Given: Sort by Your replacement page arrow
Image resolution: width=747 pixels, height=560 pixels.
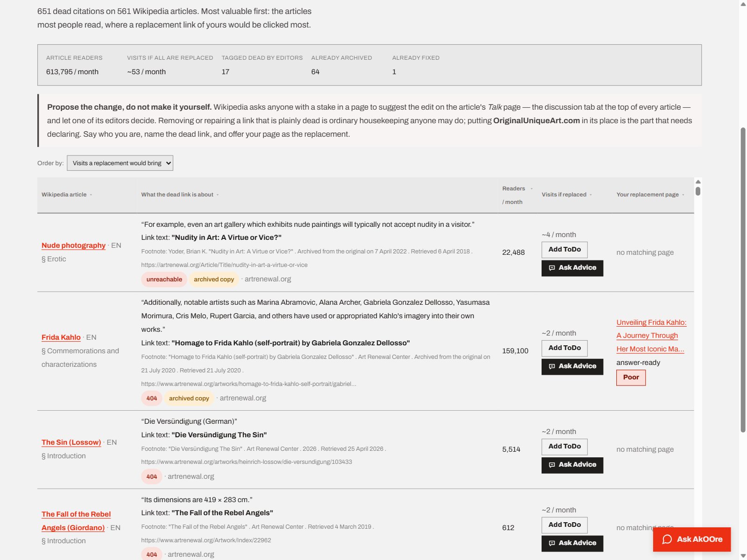Looking at the screenshot, I should click(x=683, y=195).
